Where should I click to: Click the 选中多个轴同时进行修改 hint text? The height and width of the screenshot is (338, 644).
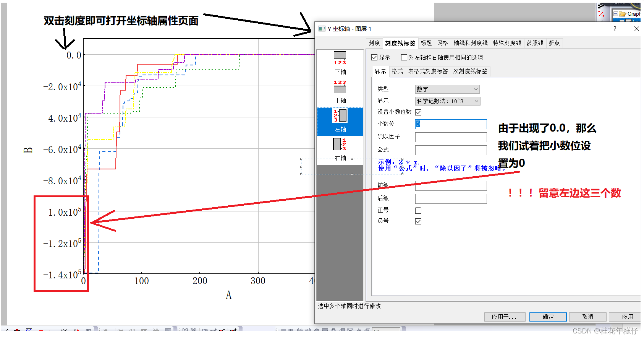[x=349, y=306]
